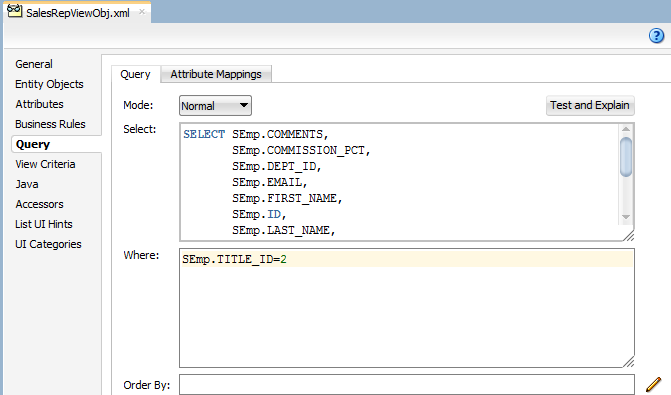Open the help icon
671x395 pixels.
pos(656,36)
